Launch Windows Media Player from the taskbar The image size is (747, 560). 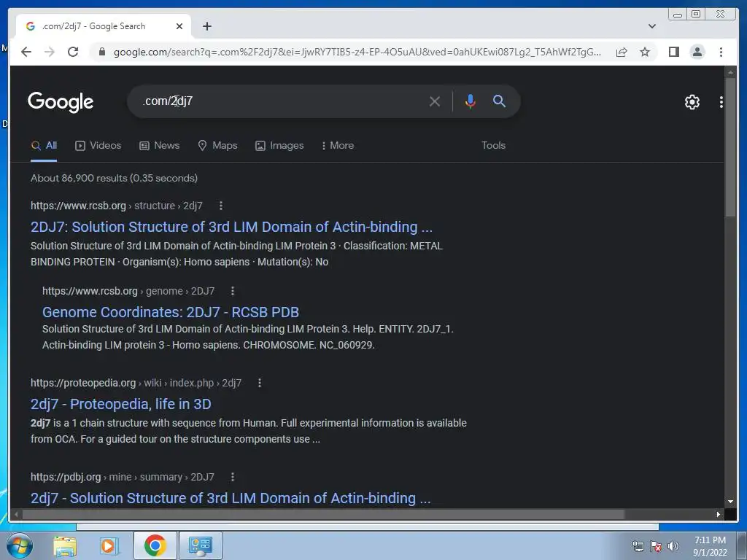tap(109, 545)
